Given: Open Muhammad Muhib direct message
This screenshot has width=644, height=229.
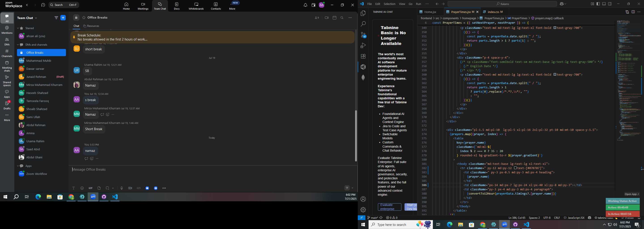Looking at the screenshot, I should point(41,61).
